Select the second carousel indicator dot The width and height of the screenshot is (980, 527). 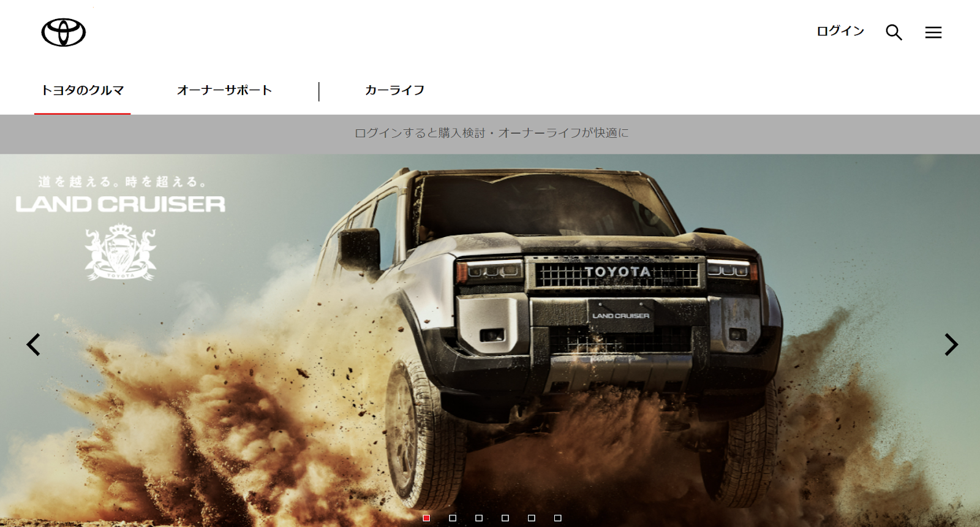click(x=453, y=518)
